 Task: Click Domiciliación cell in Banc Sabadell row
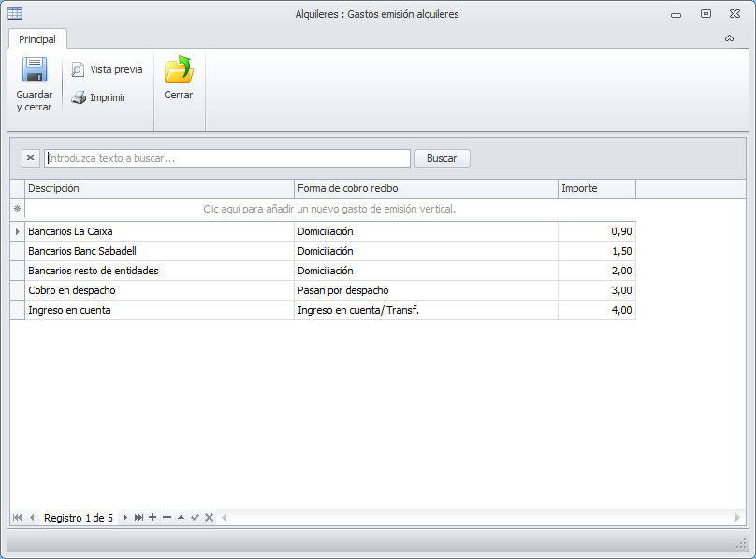[426, 251]
